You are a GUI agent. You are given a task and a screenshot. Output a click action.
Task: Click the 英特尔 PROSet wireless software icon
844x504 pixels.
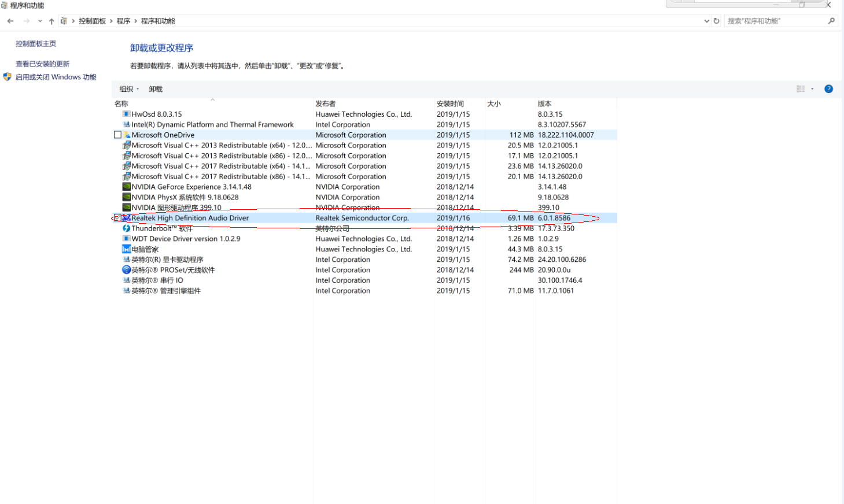point(126,270)
